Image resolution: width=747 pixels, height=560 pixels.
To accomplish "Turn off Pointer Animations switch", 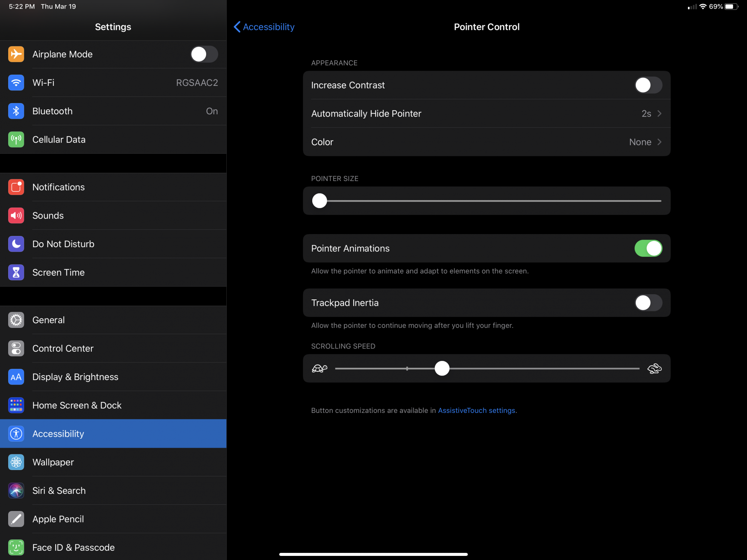I will point(648,248).
